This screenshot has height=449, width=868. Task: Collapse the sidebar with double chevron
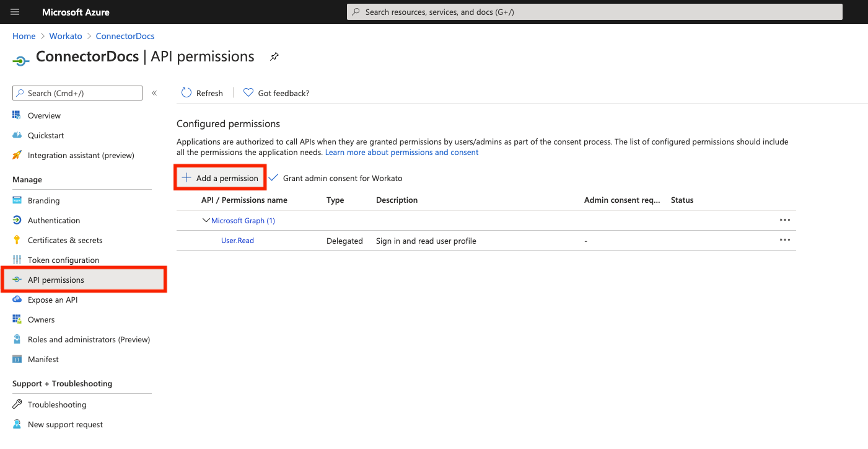coord(154,93)
